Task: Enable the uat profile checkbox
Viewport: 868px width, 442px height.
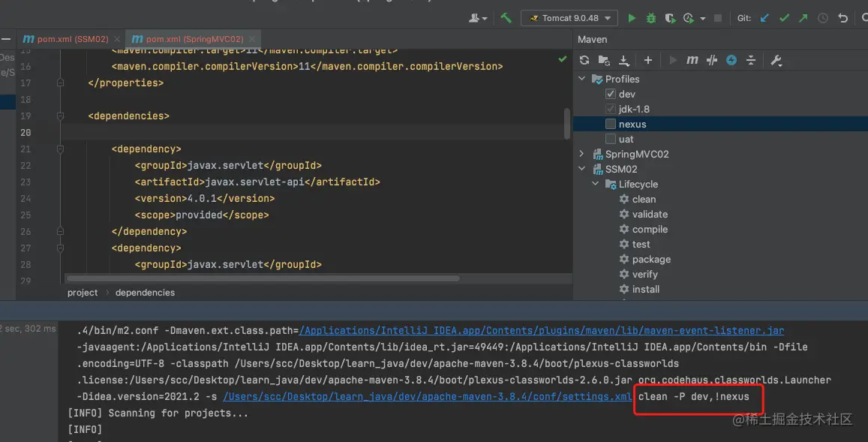Action: click(x=610, y=139)
